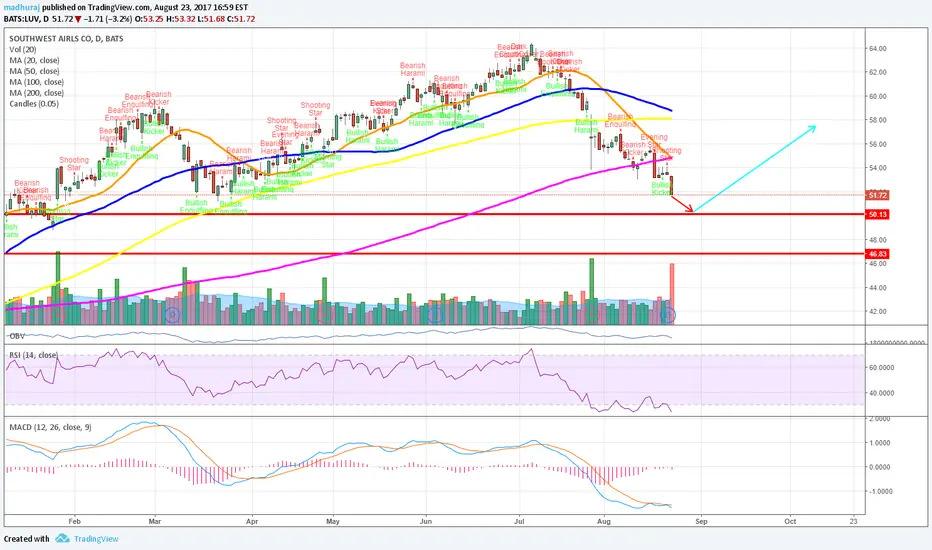932x550 pixels.
Task: Select the MA (200, close) indicator label
Action: point(36,93)
